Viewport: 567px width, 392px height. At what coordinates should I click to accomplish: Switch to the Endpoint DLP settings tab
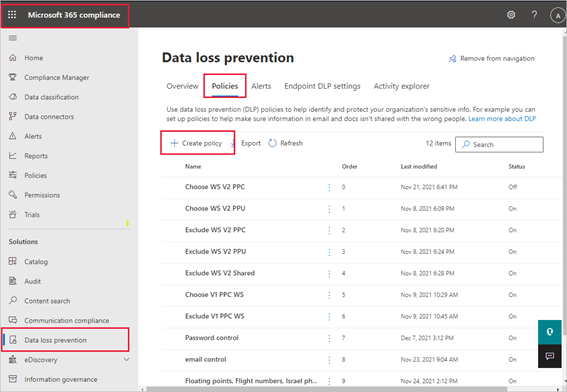coord(322,86)
